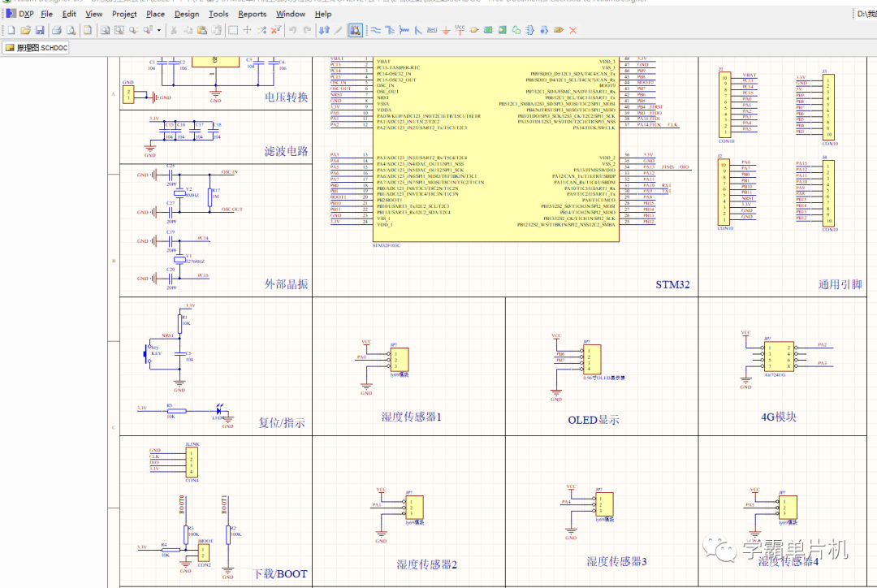
Task: Select the Place Harness Connector tool
Action: (529, 30)
